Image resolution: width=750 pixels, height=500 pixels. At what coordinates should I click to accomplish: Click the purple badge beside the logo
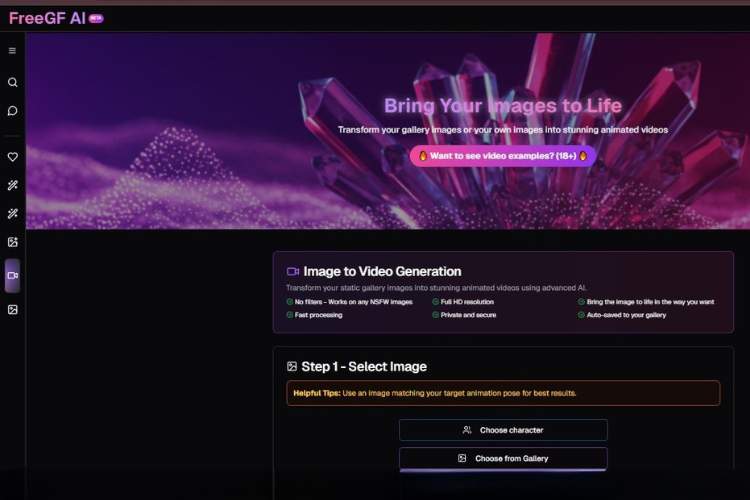[96, 18]
